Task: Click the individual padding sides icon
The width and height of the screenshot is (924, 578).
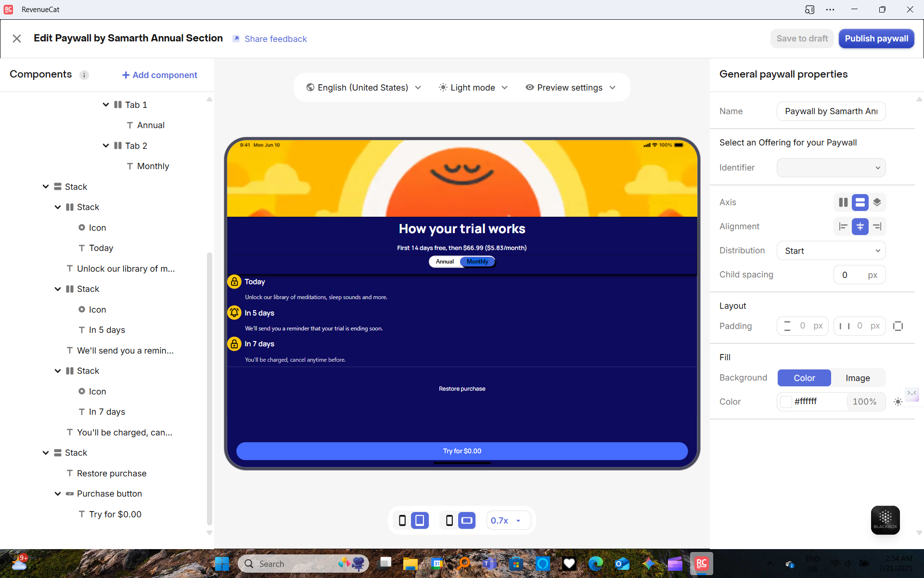Action: point(898,326)
